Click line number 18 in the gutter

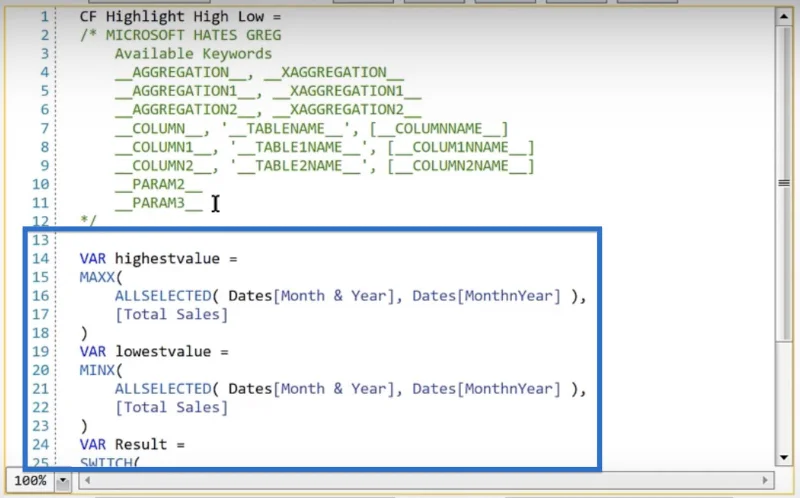click(40, 333)
